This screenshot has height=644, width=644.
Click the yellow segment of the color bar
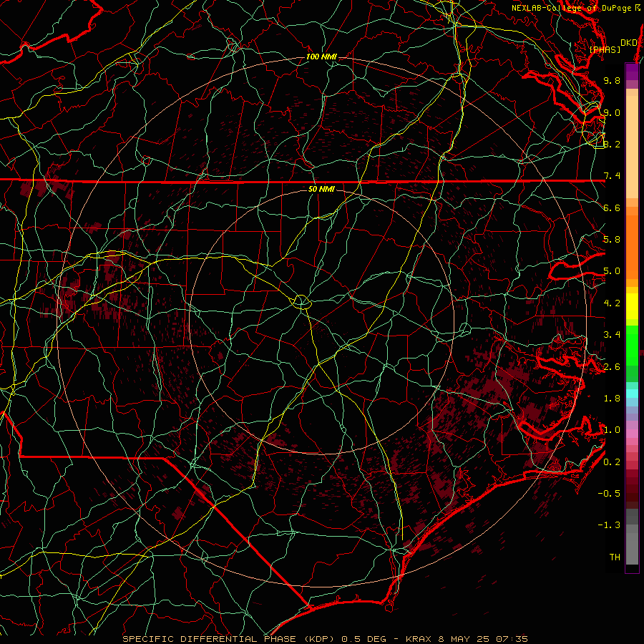pos(632,306)
